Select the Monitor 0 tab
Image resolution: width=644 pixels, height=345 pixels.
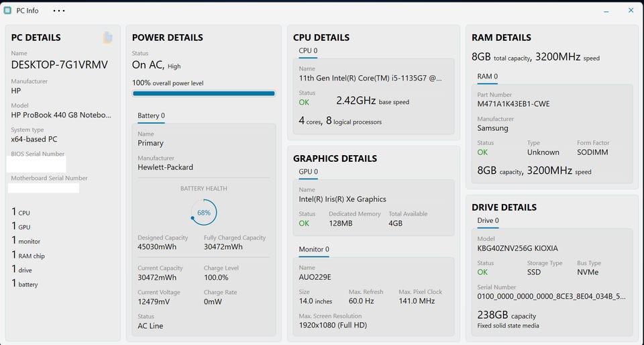click(314, 249)
